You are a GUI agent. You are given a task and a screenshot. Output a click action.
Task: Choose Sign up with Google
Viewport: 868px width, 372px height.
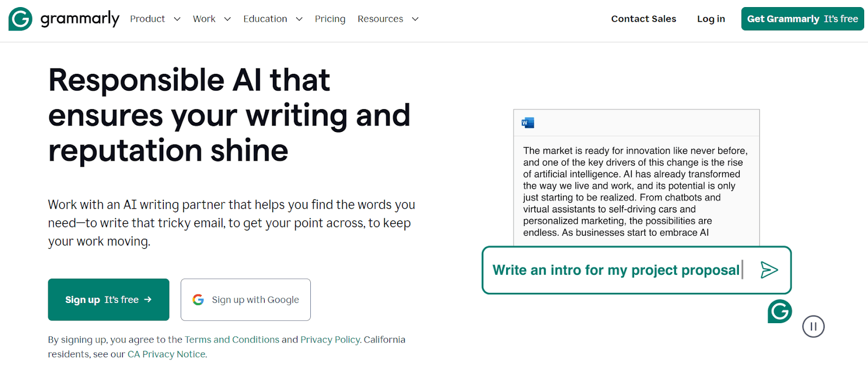click(x=246, y=300)
